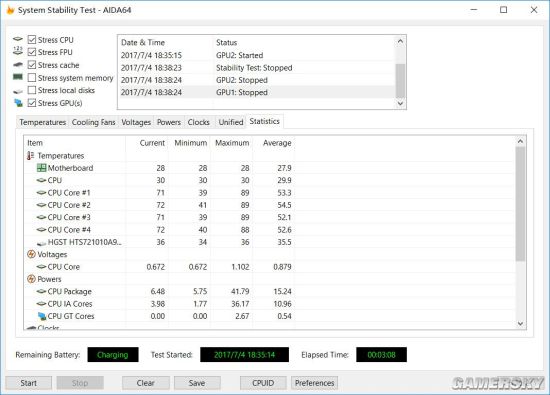Enable Stress local disks checkbox
The width and height of the screenshot is (550, 395).
(32, 90)
